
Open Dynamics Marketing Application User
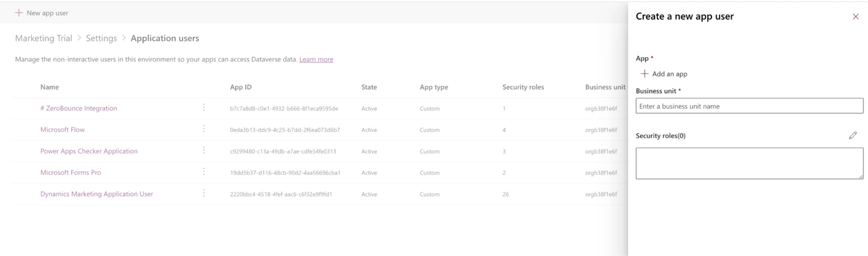tap(97, 194)
